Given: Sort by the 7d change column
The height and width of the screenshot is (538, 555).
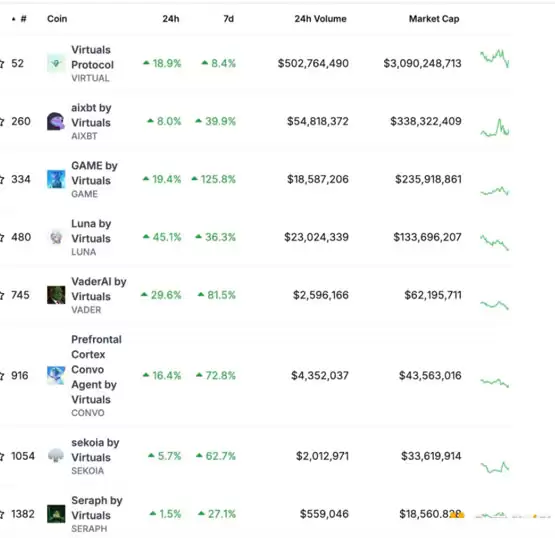Looking at the screenshot, I should 229,19.
